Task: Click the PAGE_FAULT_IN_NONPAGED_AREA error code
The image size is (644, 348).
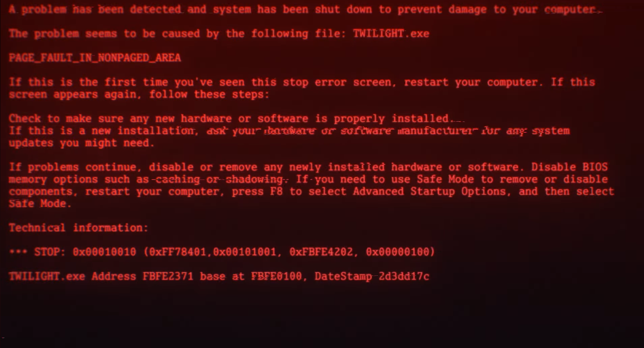Action: (95, 58)
